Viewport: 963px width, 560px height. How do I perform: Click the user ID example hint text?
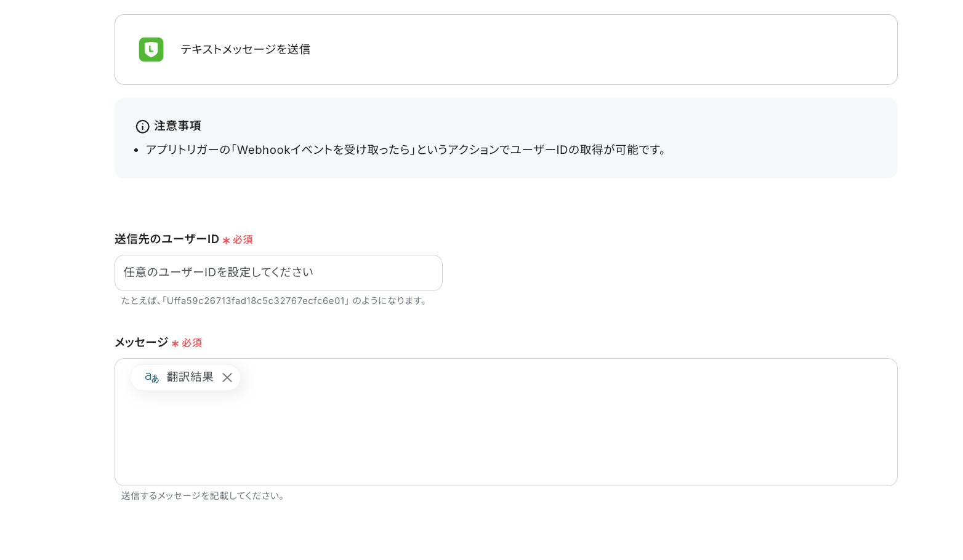click(274, 301)
